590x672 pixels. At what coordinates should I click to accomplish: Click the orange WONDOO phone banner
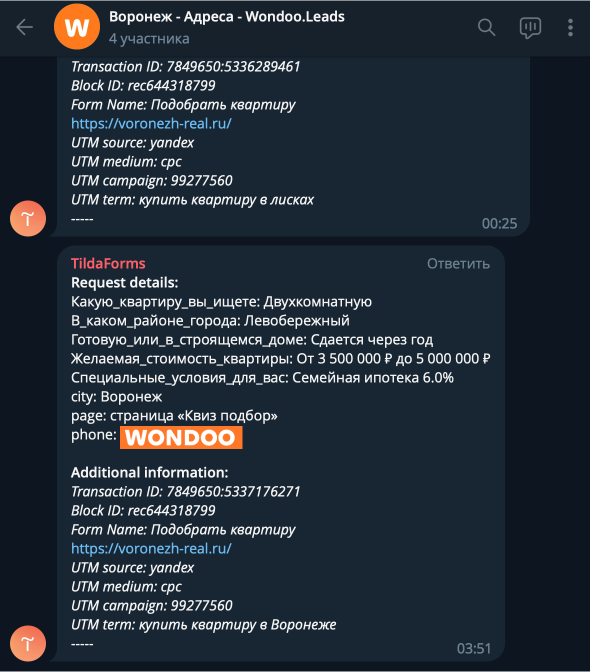[181, 438]
